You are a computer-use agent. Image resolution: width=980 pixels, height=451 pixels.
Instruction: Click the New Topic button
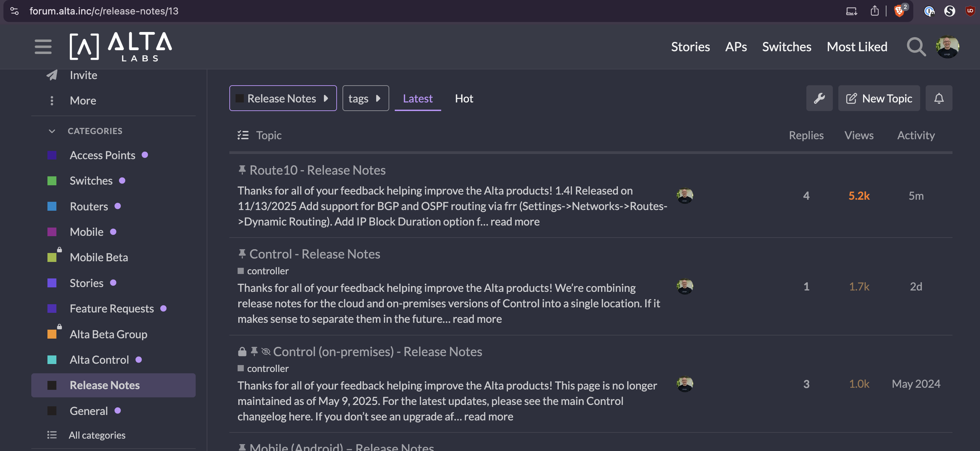coord(879,99)
